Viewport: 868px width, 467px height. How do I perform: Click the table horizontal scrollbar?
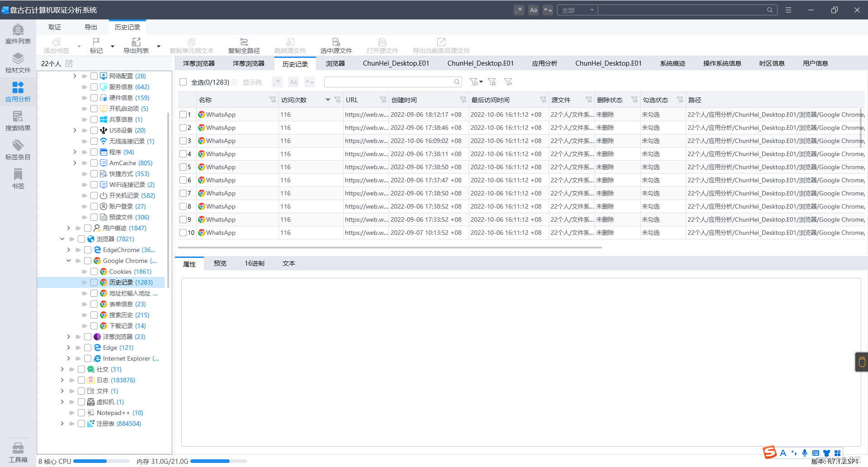coord(390,248)
